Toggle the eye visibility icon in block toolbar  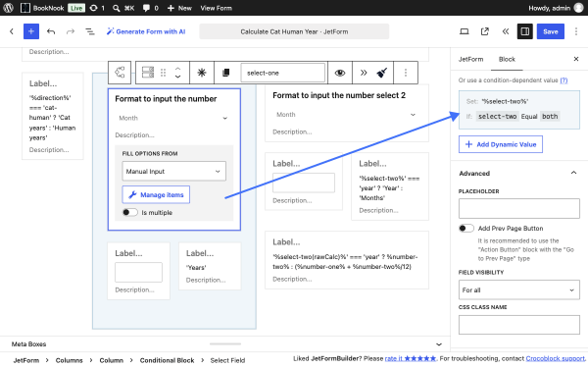[x=340, y=73]
